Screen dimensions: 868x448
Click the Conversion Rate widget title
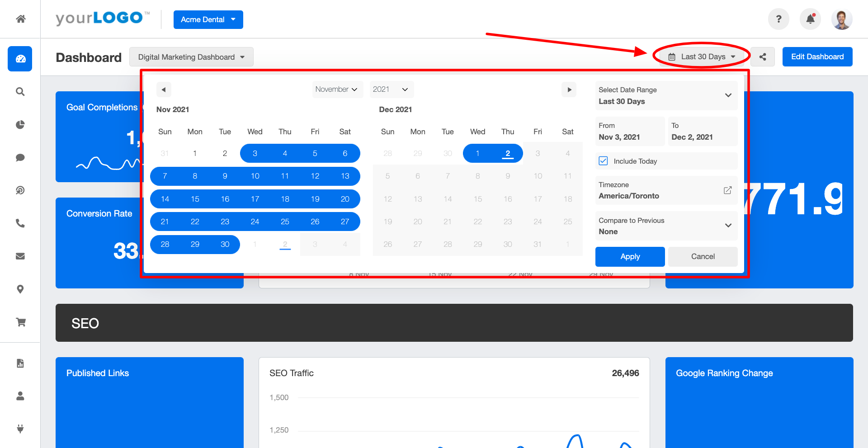(x=99, y=213)
